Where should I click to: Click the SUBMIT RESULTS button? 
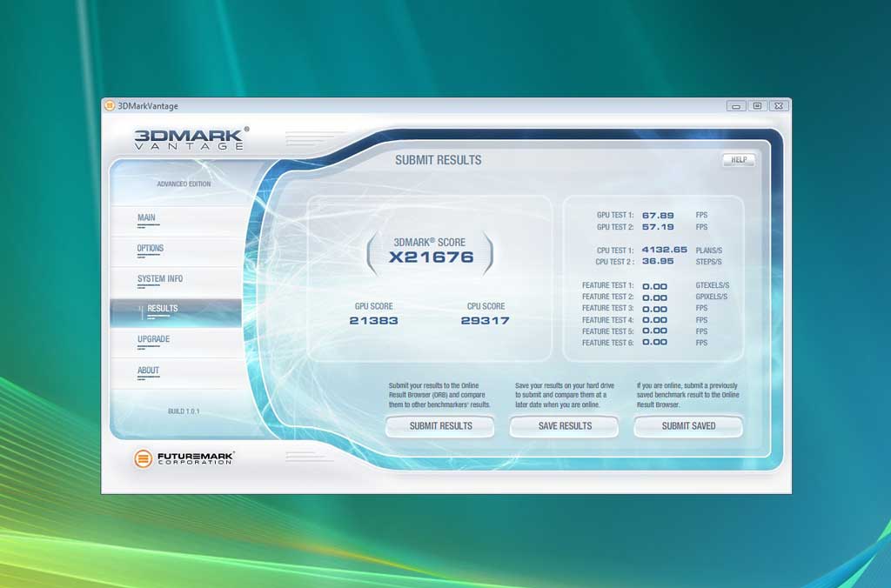440,426
